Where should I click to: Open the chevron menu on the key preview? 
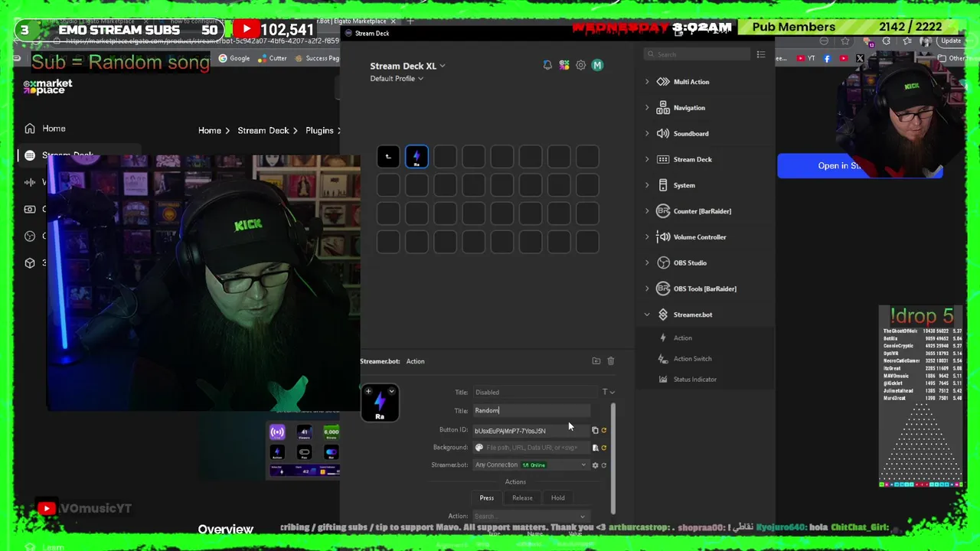click(391, 392)
